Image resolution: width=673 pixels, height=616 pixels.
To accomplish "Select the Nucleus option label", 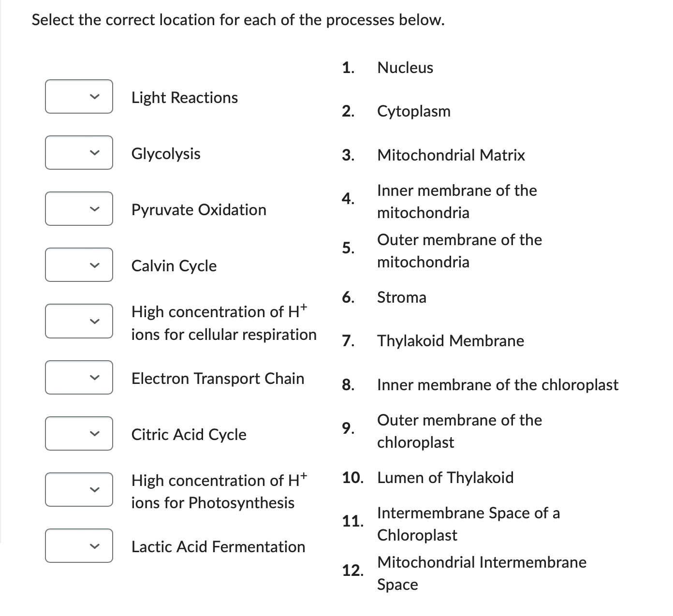I will point(405,67).
